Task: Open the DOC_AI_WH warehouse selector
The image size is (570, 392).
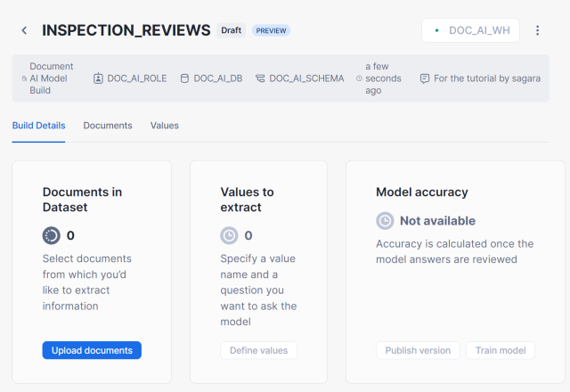Action: click(470, 30)
